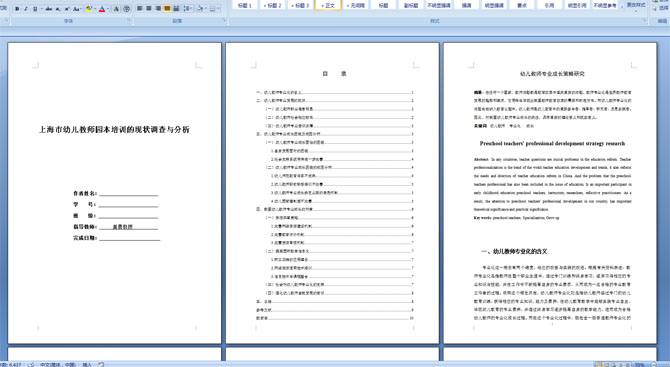Apply superscript formatting
The width and height of the screenshot is (670, 367).
[x=67, y=9]
